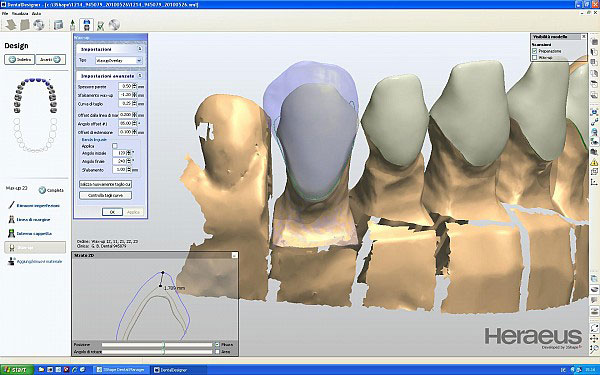The width and height of the screenshot is (600, 375).
Task: Click Completa next to Wax-up 23
Action: [x=51, y=190]
